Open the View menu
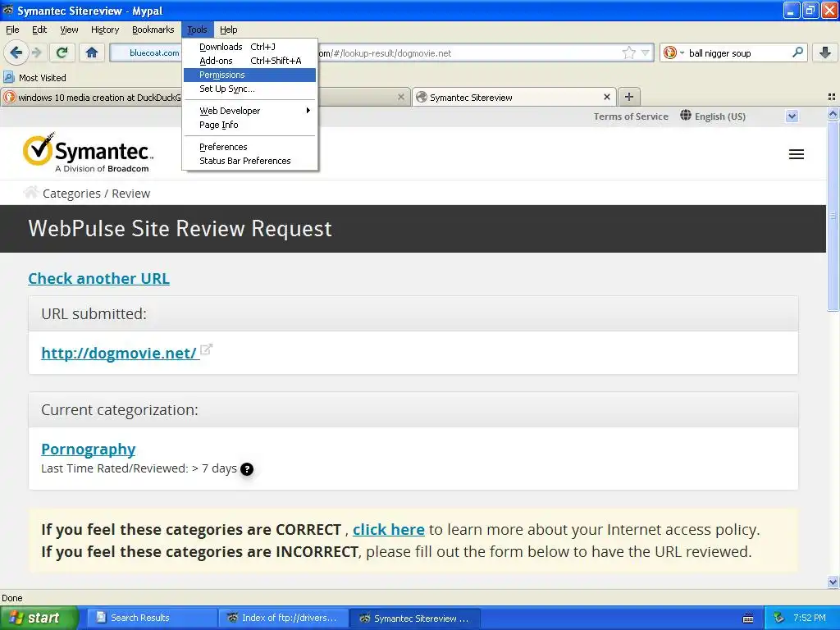 click(x=69, y=30)
